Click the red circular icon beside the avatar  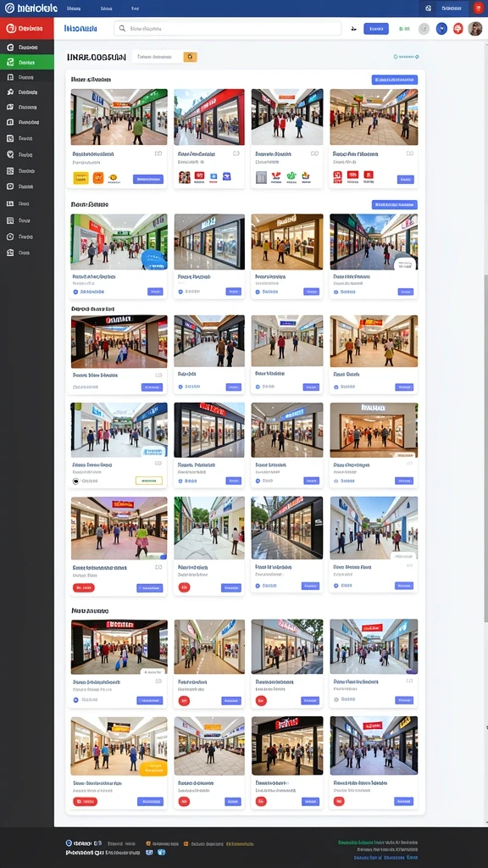(458, 29)
